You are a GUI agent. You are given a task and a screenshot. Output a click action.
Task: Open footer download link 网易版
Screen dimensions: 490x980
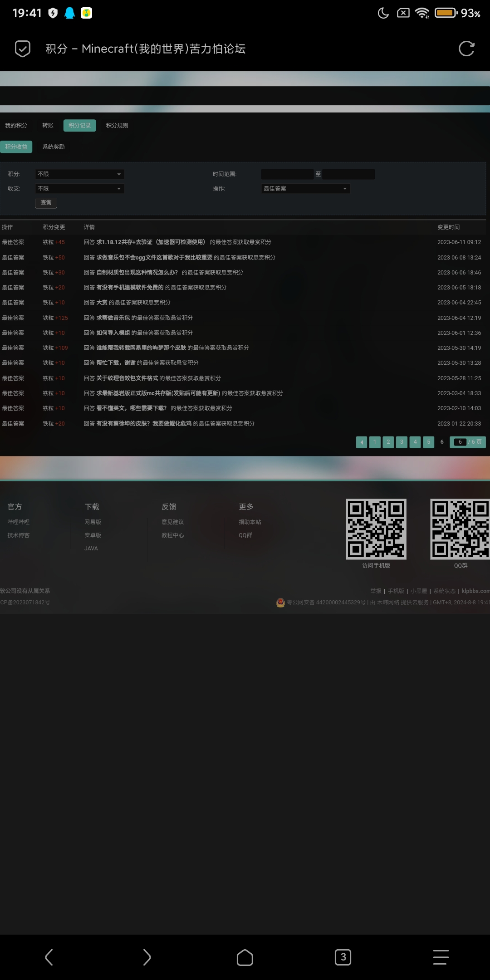tap(93, 522)
